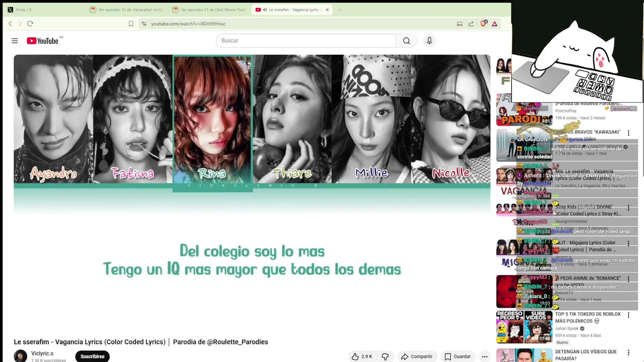
Task: Click the Compartir button
Action: (x=417, y=356)
